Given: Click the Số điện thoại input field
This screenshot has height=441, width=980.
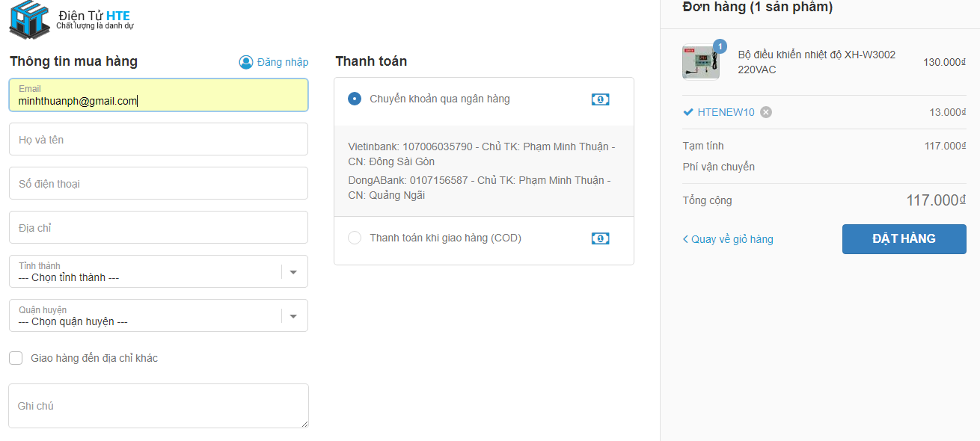Looking at the screenshot, I should pyautogui.click(x=158, y=184).
